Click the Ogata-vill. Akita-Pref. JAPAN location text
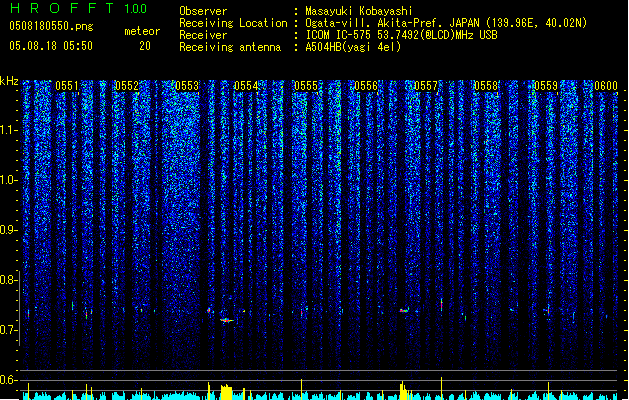This screenshot has height=400, width=629. coord(446,23)
